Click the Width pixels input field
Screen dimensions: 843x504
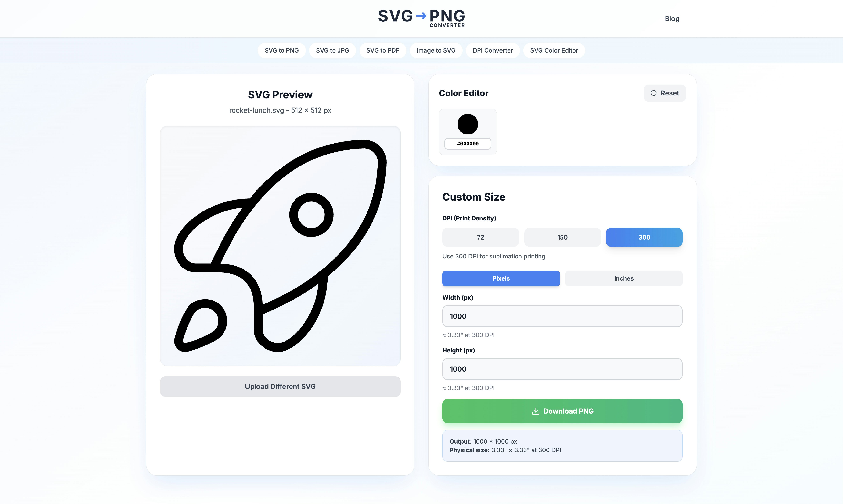[562, 316]
